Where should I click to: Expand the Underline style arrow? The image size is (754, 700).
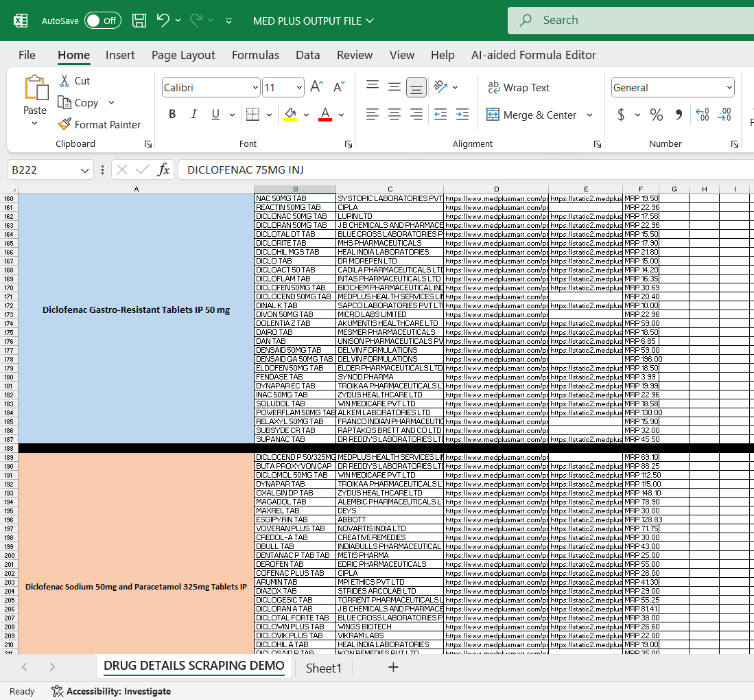[x=233, y=115]
